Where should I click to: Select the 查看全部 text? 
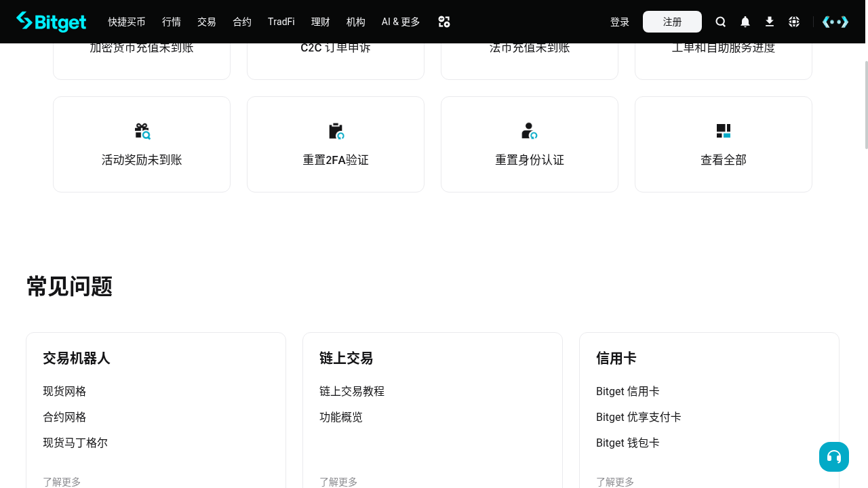coord(724,160)
